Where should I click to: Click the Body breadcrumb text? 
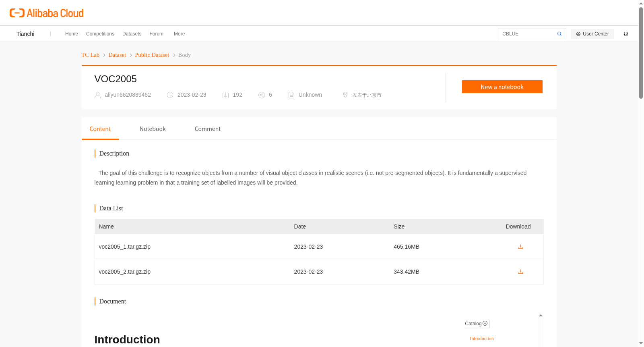coord(184,55)
